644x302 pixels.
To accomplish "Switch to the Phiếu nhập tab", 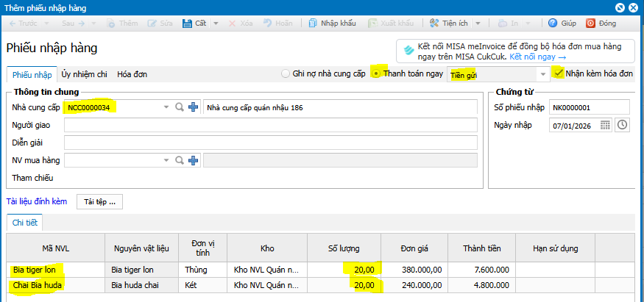I will click(x=32, y=75).
